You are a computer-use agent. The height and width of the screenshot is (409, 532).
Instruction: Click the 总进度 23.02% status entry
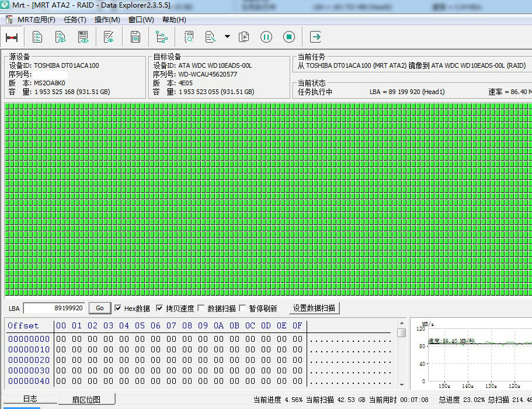point(461,400)
